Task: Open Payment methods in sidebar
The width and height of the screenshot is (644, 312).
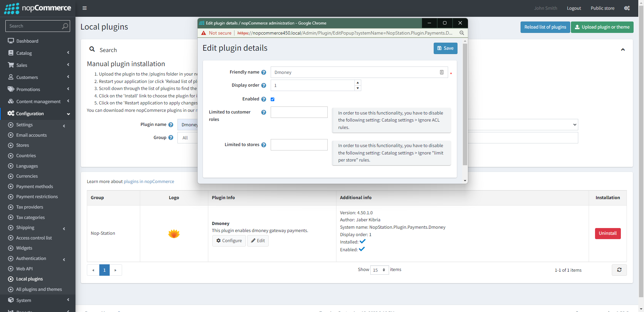Action: pyautogui.click(x=35, y=186)
